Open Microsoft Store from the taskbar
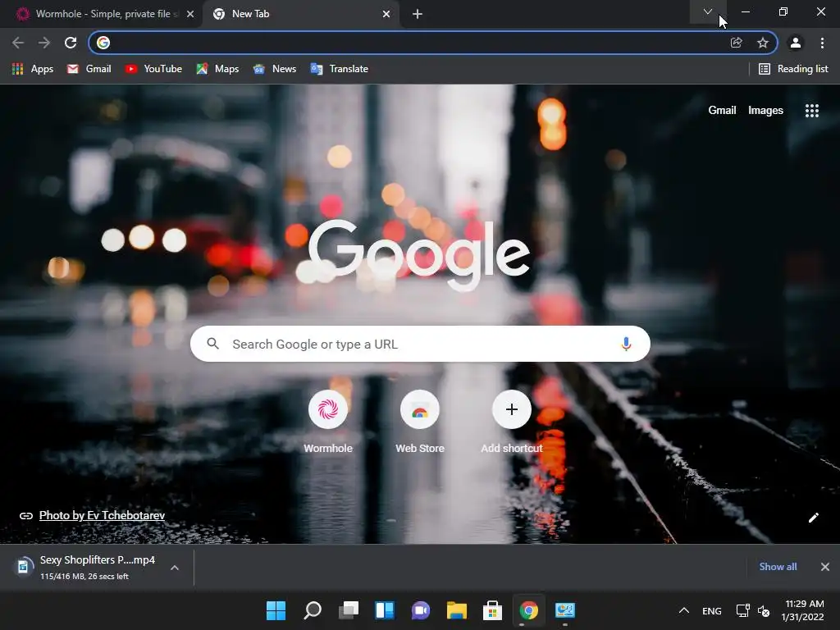Screen dimensions: 840x630 point(492,610)
